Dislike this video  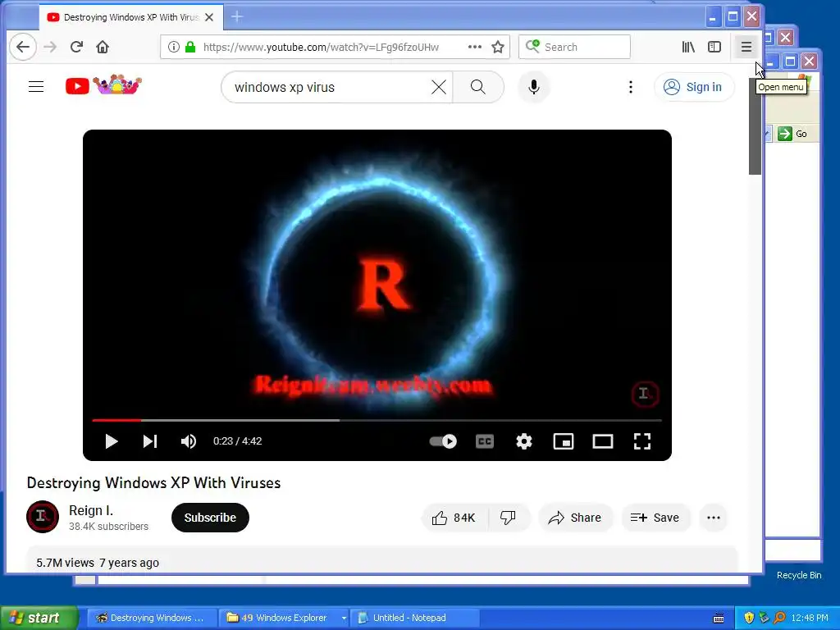click(508, 518)
